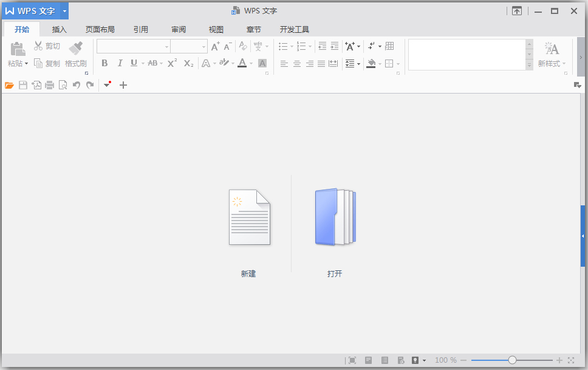Screen dimensions: 588x370
Task: Click the Print Preview icon
Action: point(63,85)
